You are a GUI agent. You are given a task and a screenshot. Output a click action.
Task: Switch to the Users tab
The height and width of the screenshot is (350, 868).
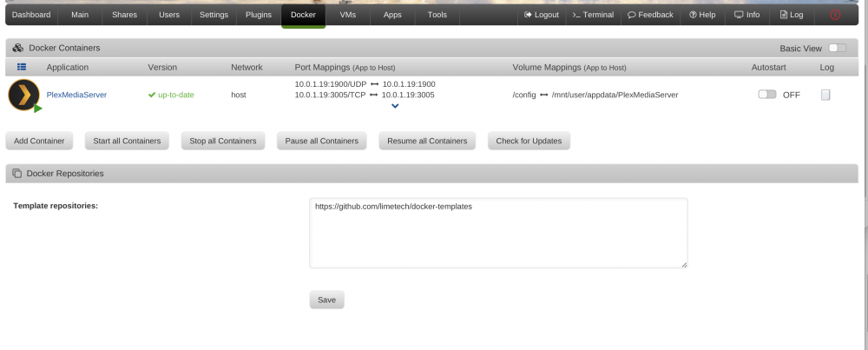169,15
